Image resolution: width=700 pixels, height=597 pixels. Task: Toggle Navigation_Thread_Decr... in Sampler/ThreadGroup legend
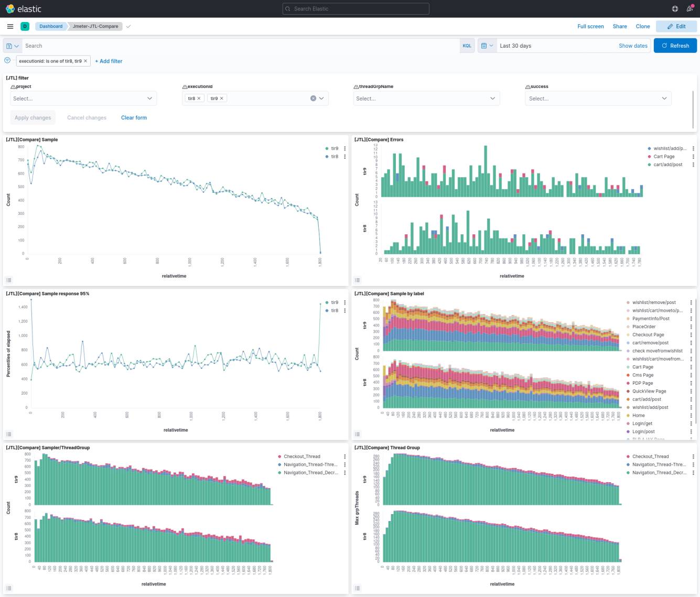click(x=310, y=473)
